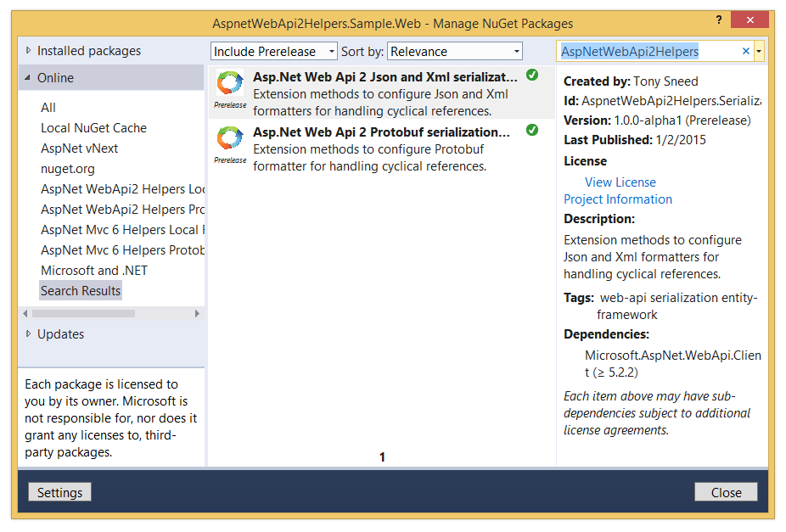The width and height of the screenshot is (786, 532).
Task: Click the Settings button
Action: click(x=59, y=492)
